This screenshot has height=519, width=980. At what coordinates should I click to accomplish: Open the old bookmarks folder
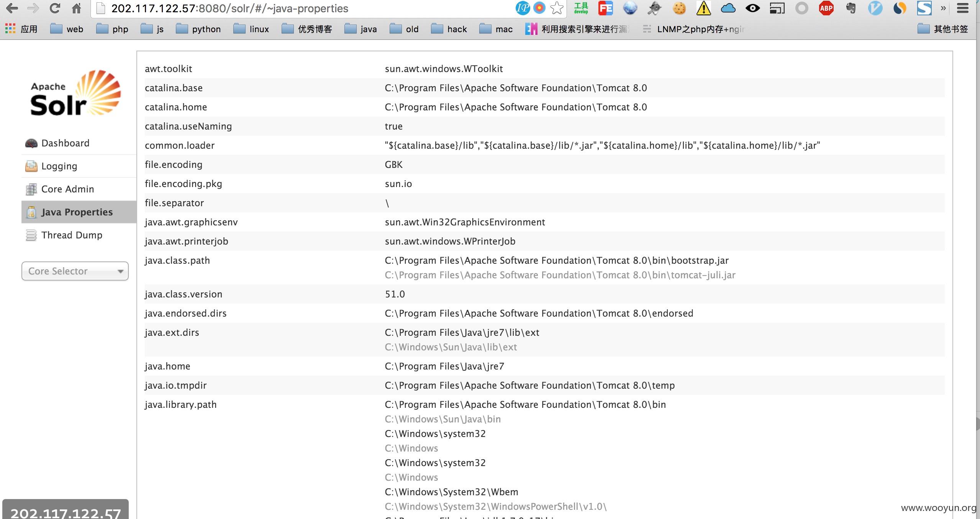(404, 29)
